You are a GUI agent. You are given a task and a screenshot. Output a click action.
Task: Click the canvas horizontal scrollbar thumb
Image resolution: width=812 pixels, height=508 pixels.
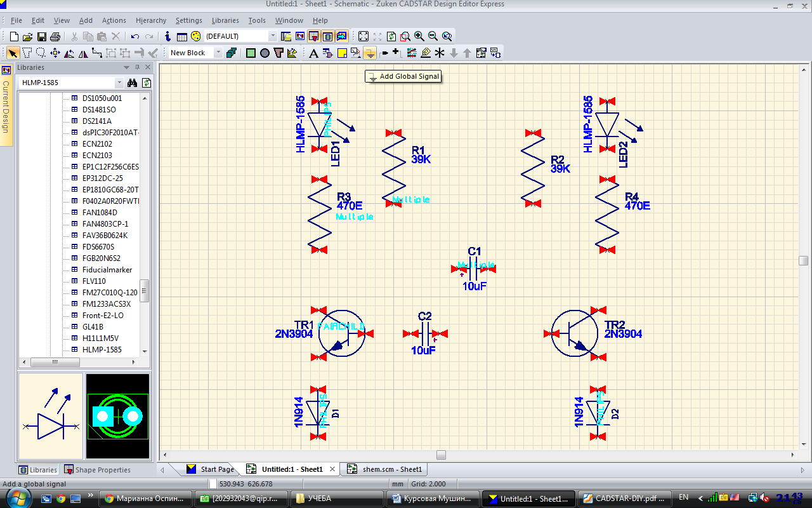[x=441, y=455]
